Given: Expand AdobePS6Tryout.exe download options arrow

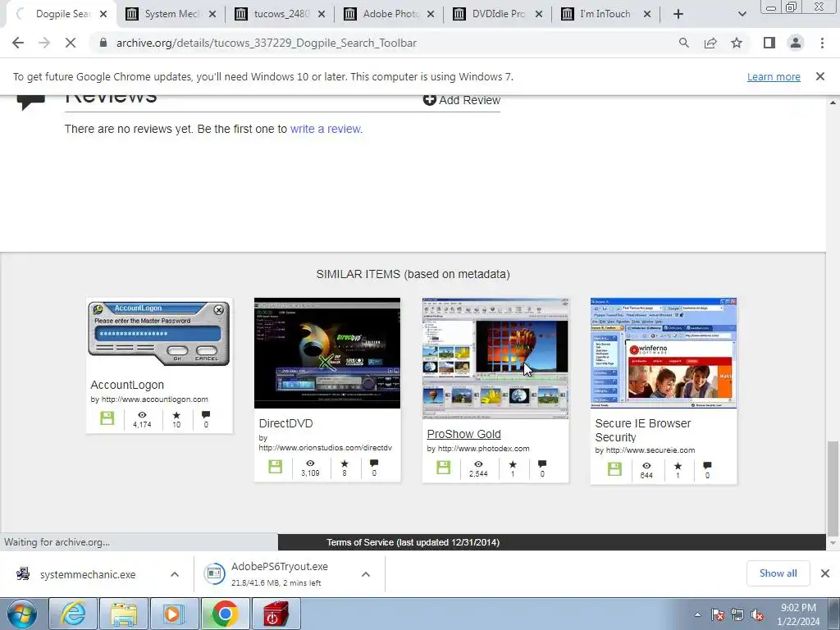Looking at the screenshot, I should coord(366,574).
